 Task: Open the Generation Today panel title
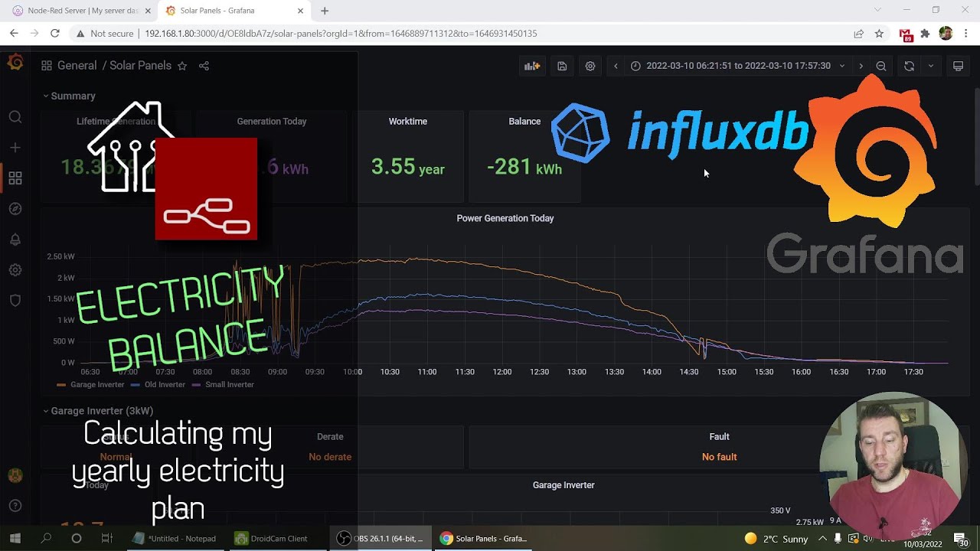[x=272, y=122]
